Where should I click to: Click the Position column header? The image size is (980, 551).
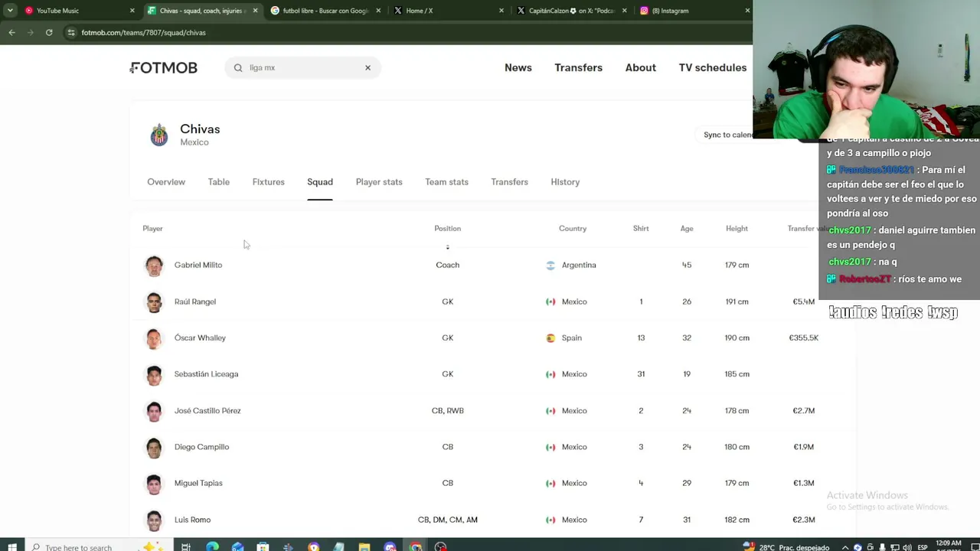pyautogui.click(x=448, y=228)
